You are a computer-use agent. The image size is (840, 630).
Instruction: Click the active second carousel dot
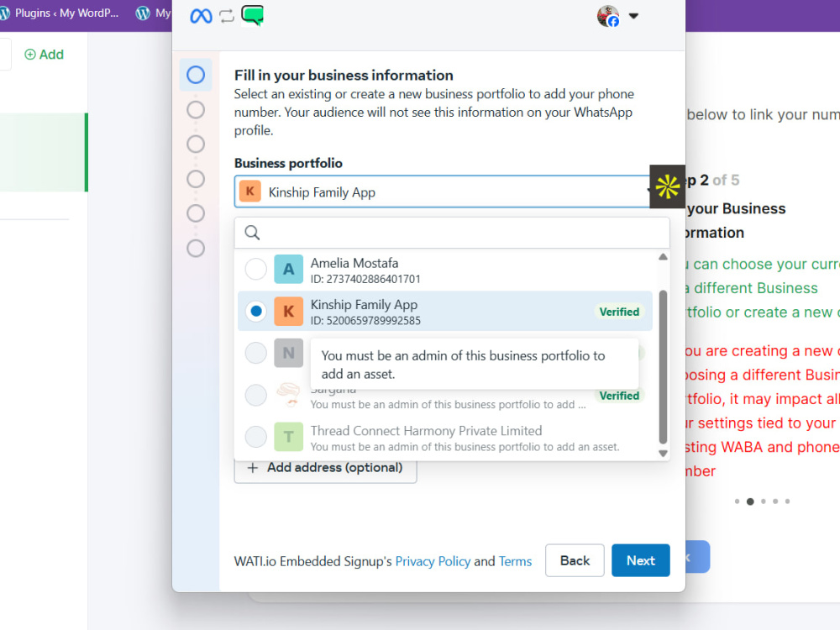(x=750, y=501)
